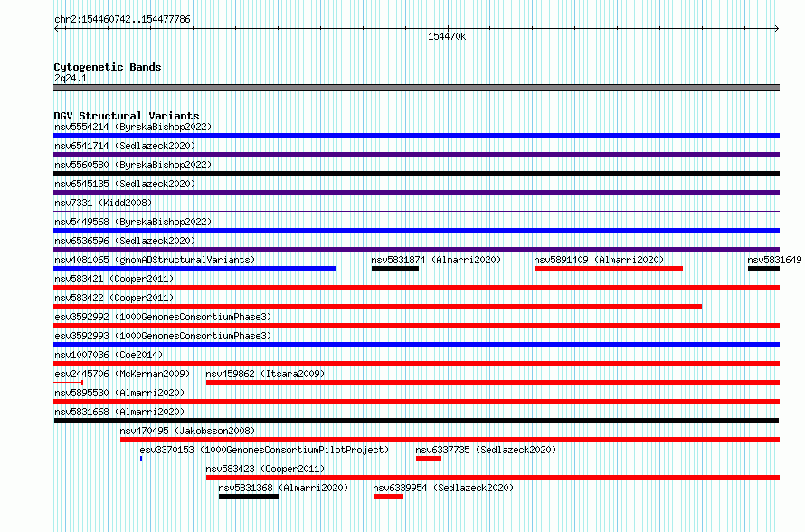Click the red bar under nsv583422

click(x=377, y=307)
